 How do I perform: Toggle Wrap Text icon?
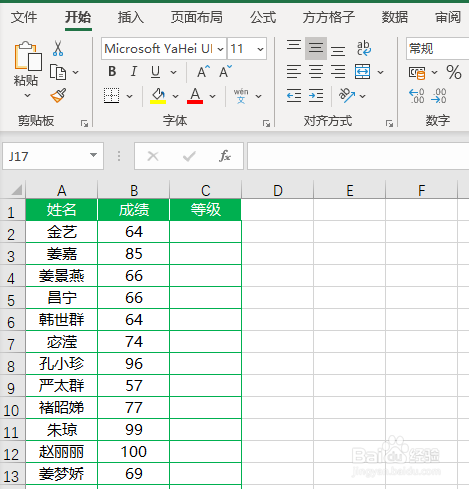[363, 49]
